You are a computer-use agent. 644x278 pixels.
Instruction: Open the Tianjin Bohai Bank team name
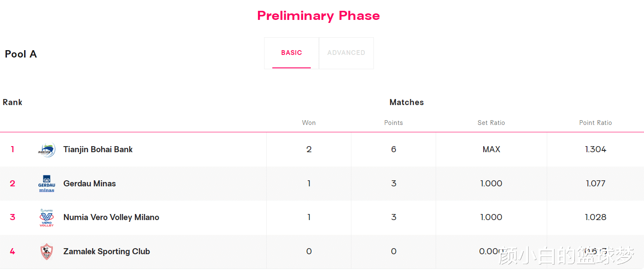coord(98,150)
